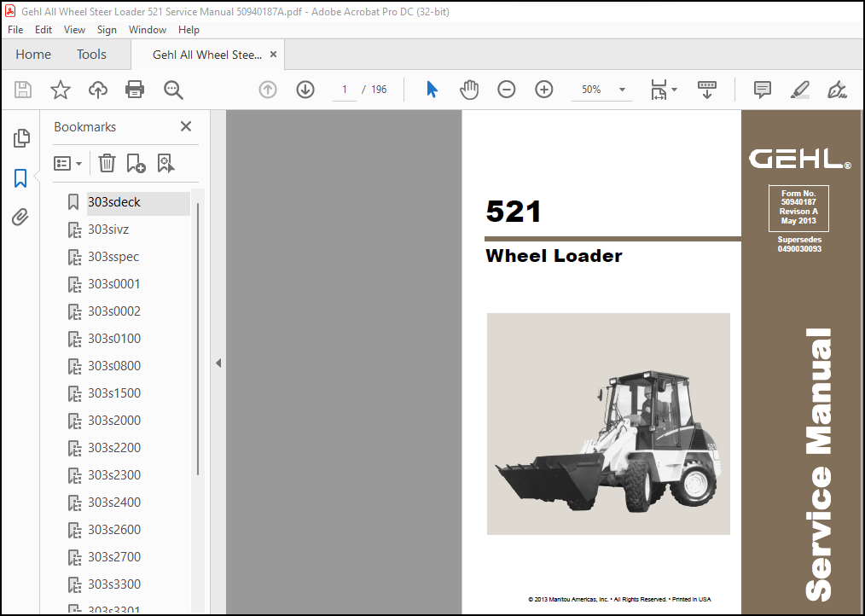
Task: Jump to the 303s0001 bookmark
Action: (114, 284)
